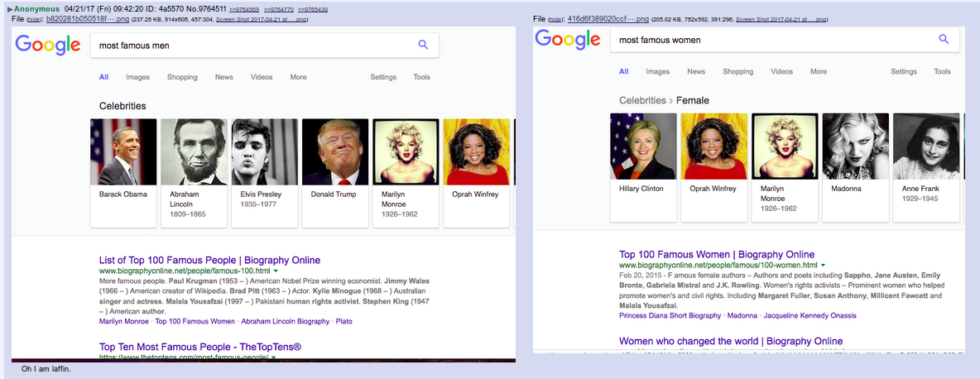Select the All tab in the men search

coord(103,78)
